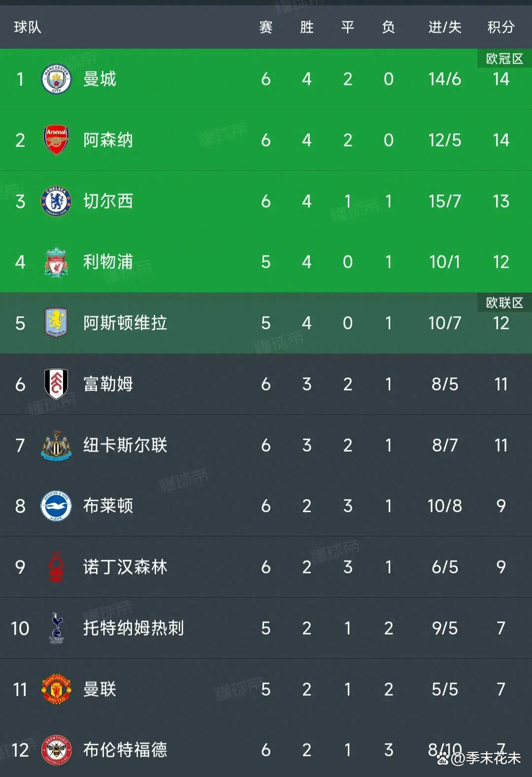Tap the Fulham club crest

point(56,384)
